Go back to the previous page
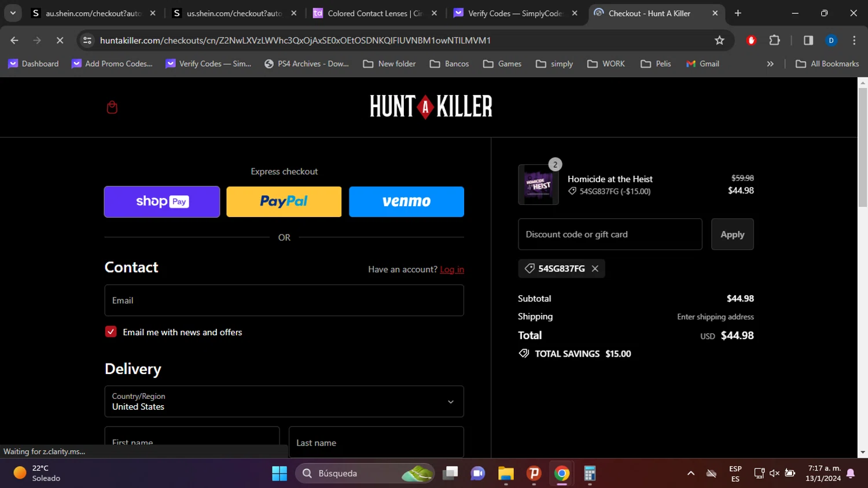 point(14,41)
